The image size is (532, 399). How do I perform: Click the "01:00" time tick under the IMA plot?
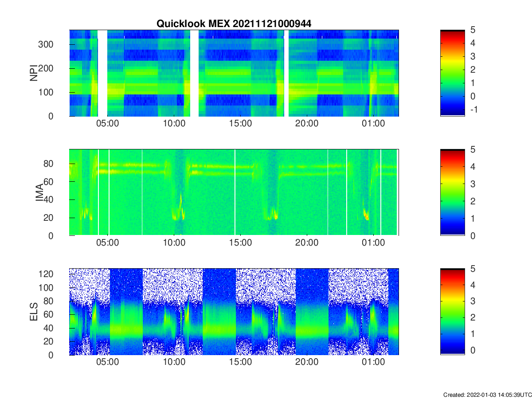(373, 243)
